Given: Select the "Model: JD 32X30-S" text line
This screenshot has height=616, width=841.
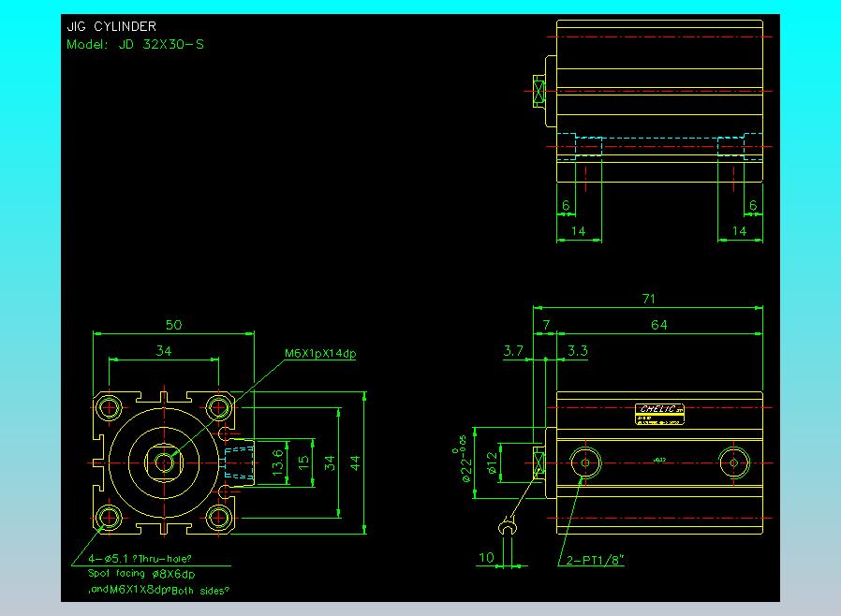Looking at the screenshot, I should [135, 45].
